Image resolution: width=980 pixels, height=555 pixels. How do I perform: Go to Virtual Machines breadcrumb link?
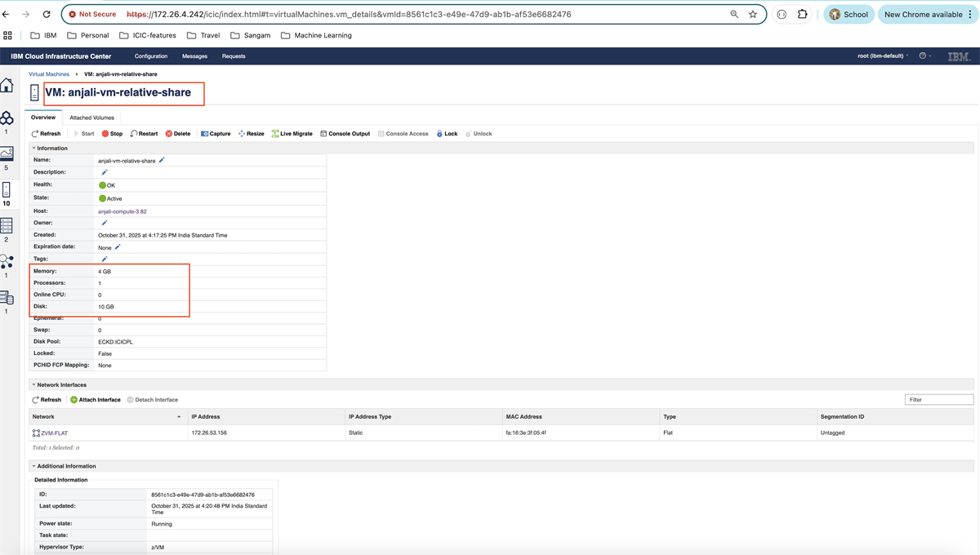tap(49, 74)
